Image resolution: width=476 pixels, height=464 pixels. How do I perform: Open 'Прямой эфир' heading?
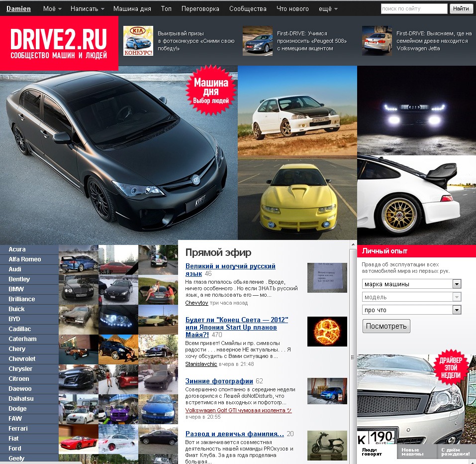coord(218,252)
